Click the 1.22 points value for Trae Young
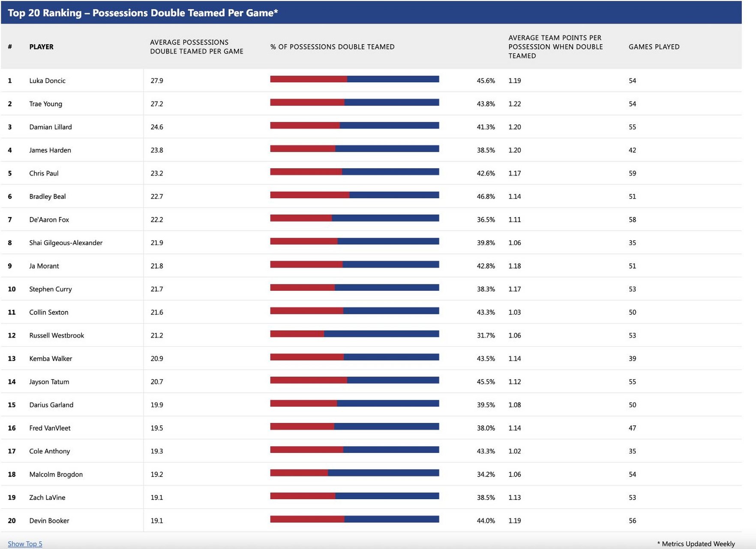 tap(515, 104)
